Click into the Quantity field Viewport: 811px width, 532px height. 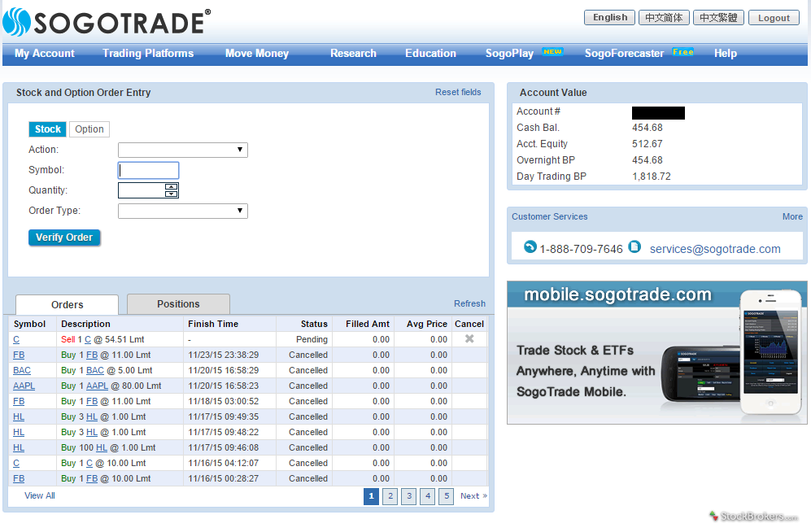[142, 190]
